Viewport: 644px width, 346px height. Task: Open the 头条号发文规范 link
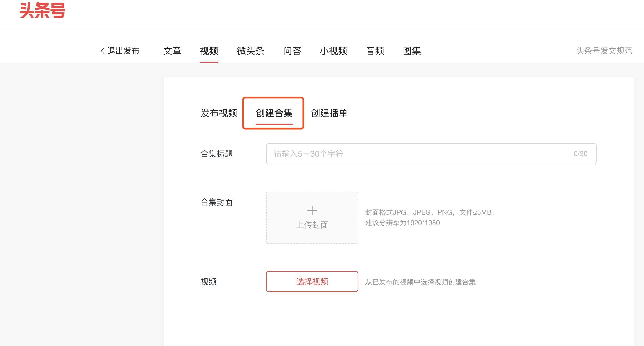(604, 51)
